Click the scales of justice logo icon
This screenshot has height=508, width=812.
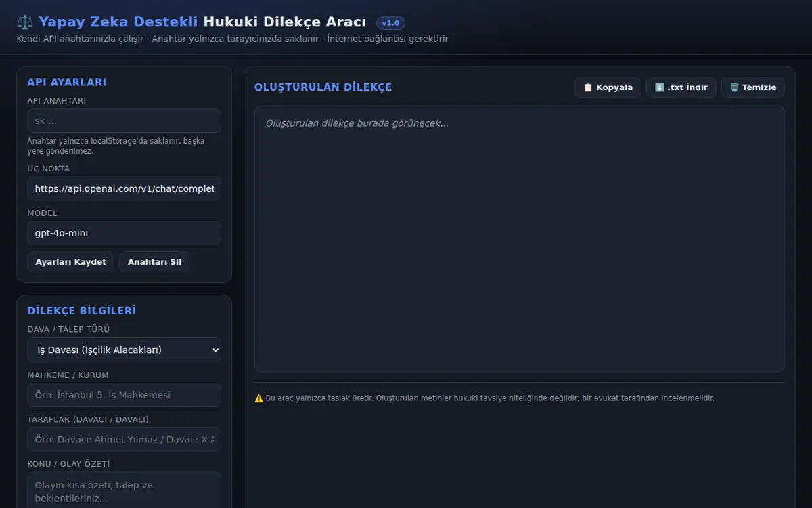(x=24, y=22)
